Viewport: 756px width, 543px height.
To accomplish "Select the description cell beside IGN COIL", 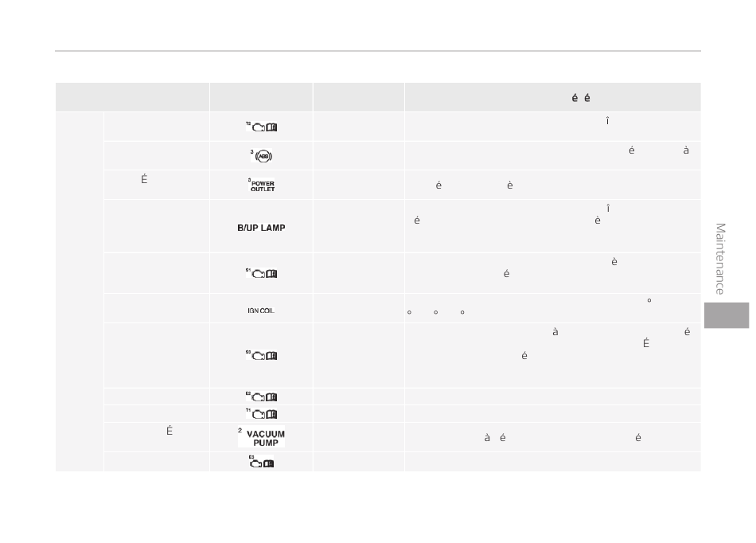I will click(x=552, y=308).
